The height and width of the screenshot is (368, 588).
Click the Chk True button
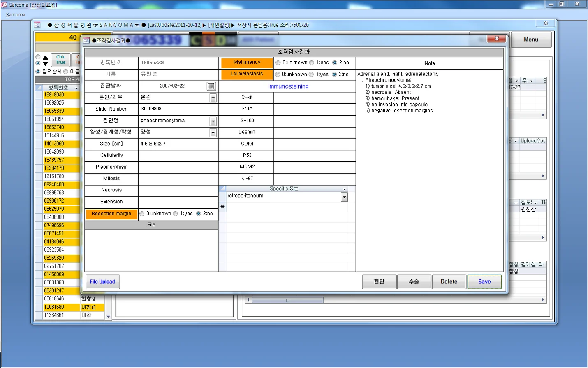[60, 60]
